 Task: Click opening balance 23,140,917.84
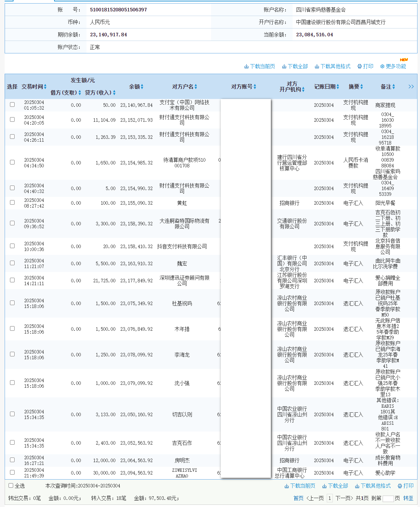(109, 35)
